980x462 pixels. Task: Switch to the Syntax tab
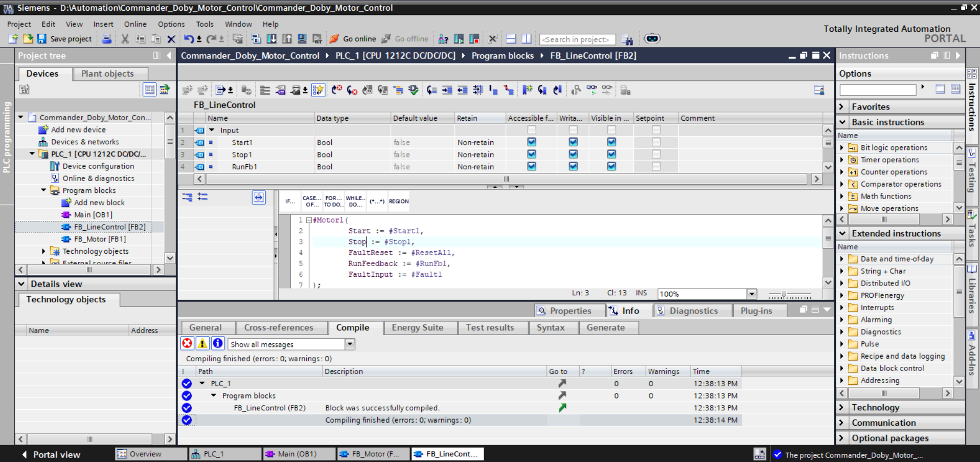click(x=551, y=327)
